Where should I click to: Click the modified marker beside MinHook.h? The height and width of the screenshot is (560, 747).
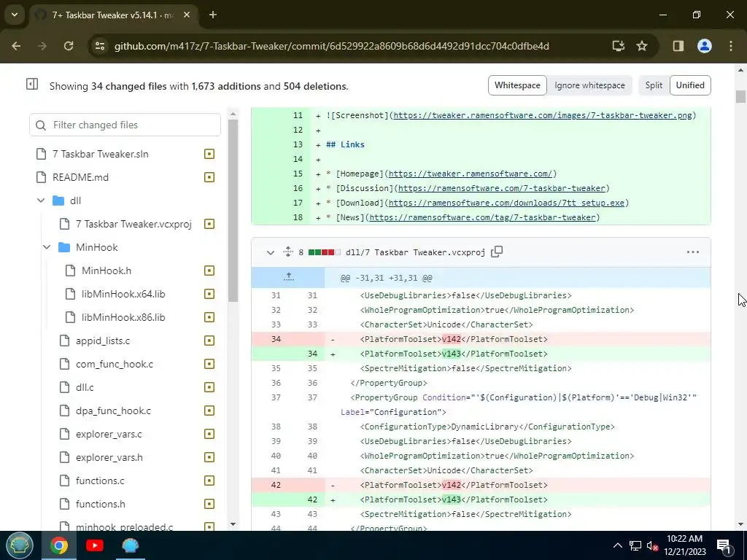point(209,271)
